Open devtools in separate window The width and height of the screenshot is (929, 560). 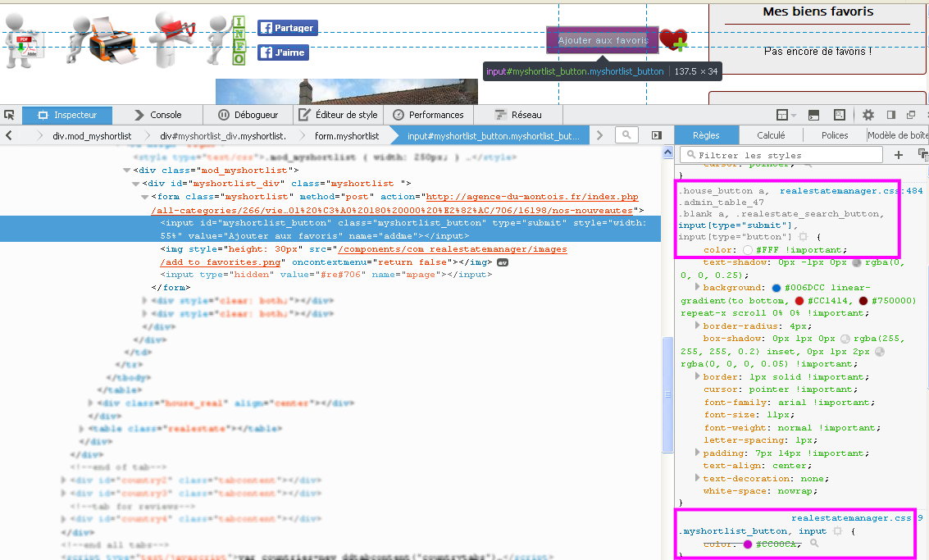tap(911, 115)
